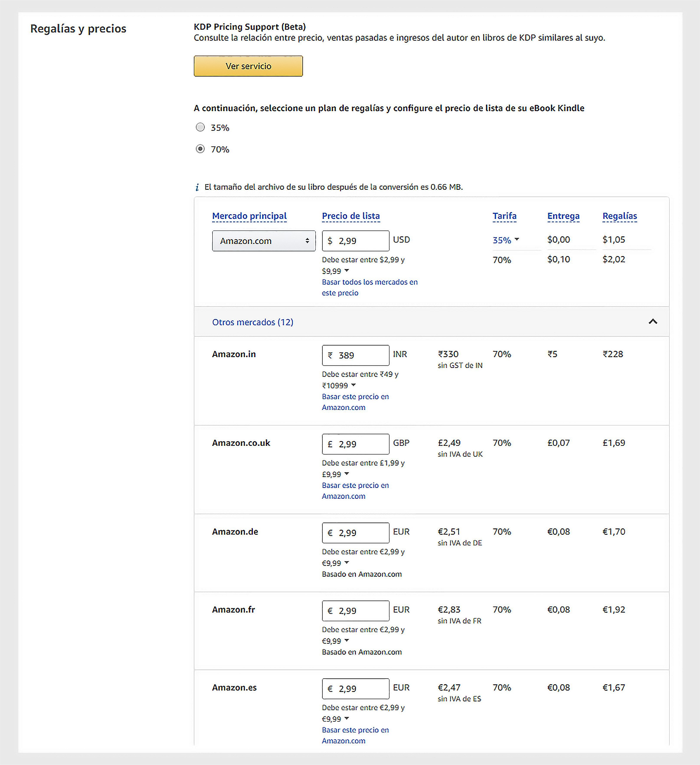The height and width of the screenshot is (765, 700).
Task: Select the 35% royalty plan radio button
Action: [200, 127]
